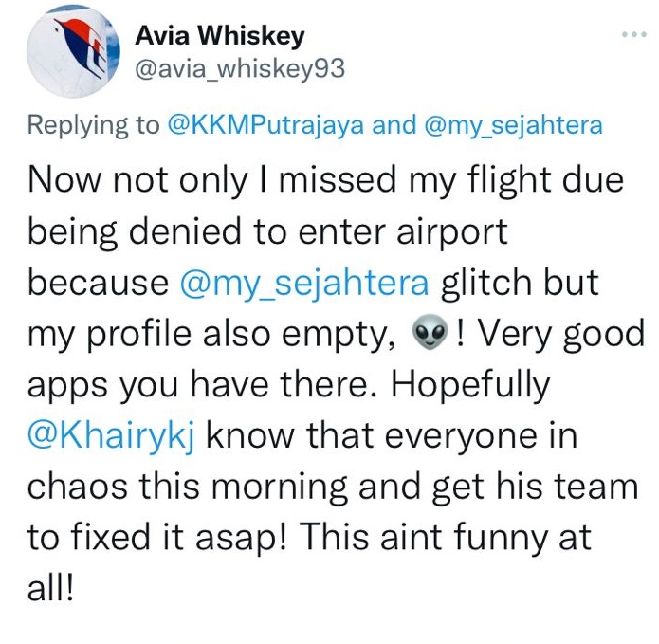Click the @avia_whiskey93 handle

point(242,69)
